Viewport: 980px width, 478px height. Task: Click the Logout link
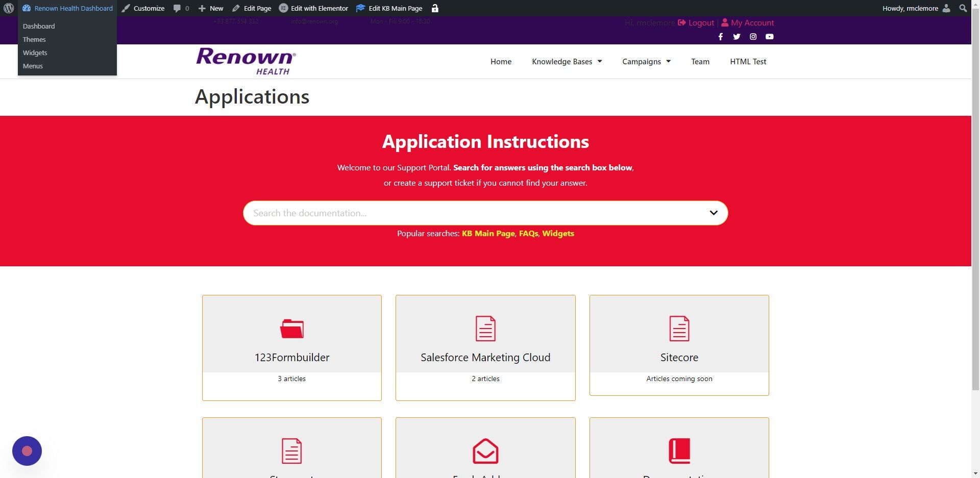pos(696,23)
